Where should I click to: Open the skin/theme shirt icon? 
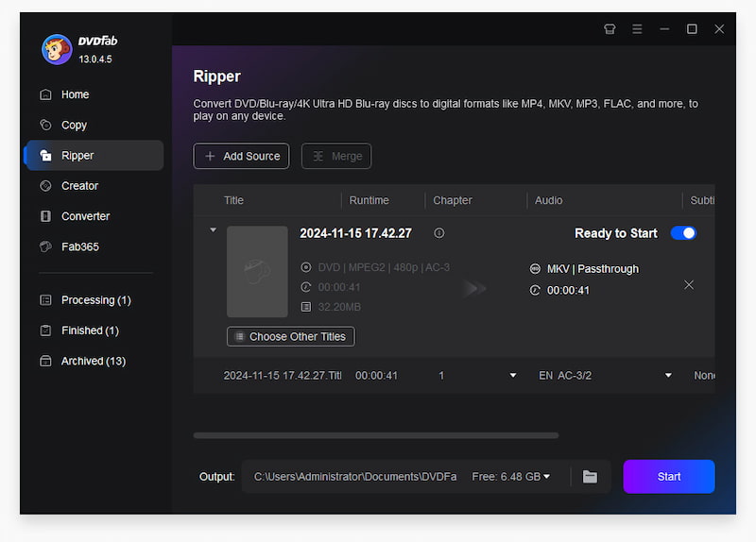click(610, 29)
